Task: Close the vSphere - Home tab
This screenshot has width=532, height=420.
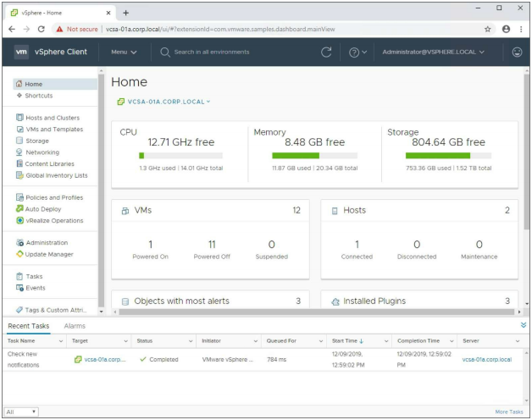Action: 108,13
